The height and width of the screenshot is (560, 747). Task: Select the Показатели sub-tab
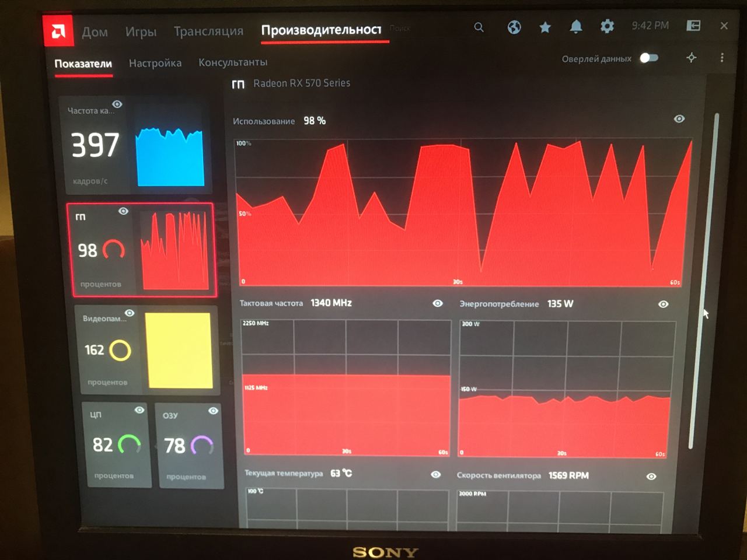click(x=83, y=64)
